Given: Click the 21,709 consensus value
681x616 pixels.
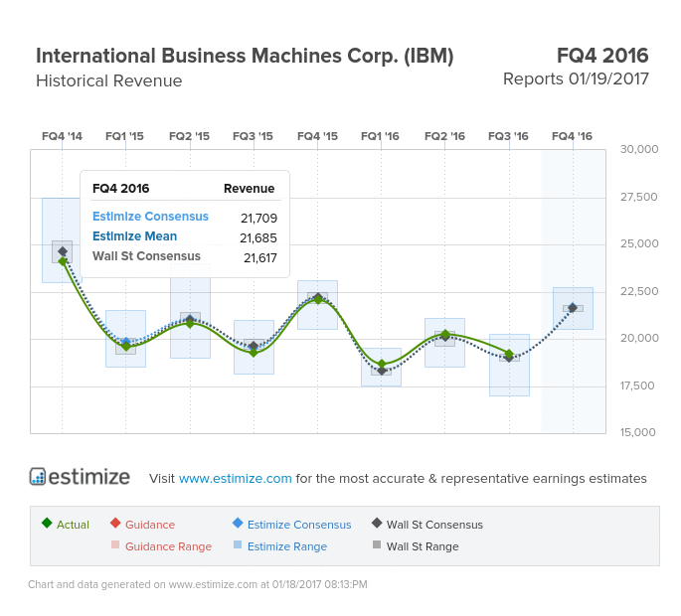Looking at the screenshot, I should [x=258, y=218].
